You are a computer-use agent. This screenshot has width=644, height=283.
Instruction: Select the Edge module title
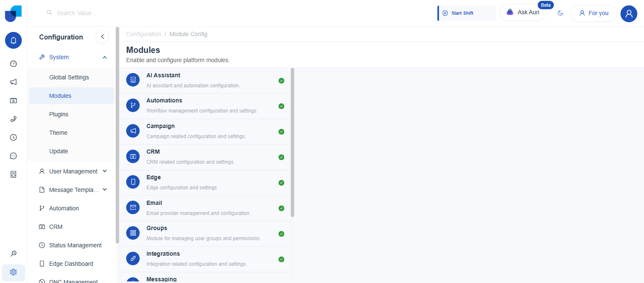153,177
